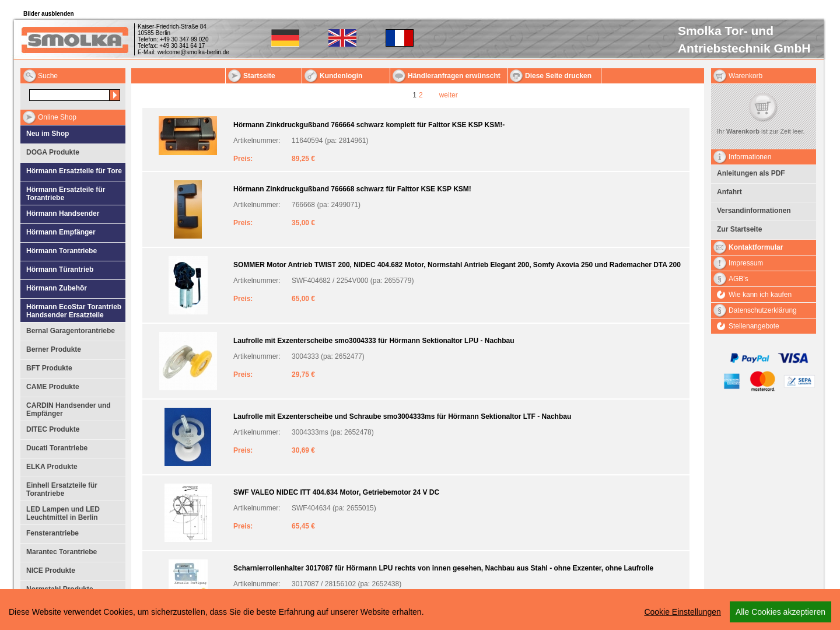The image size is (840, 630).
Task: Open SWF VALEO NIDEC 404.634 Motor title
Action: [x=336, y=492]
